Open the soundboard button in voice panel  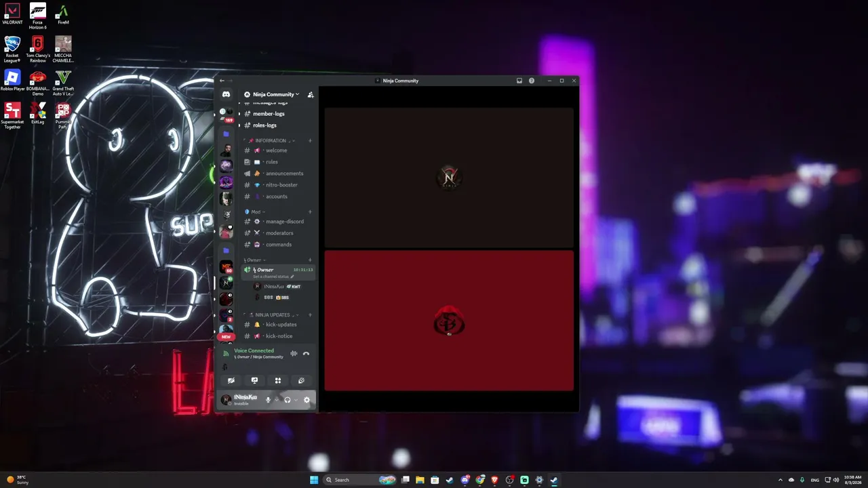[301, 380]
